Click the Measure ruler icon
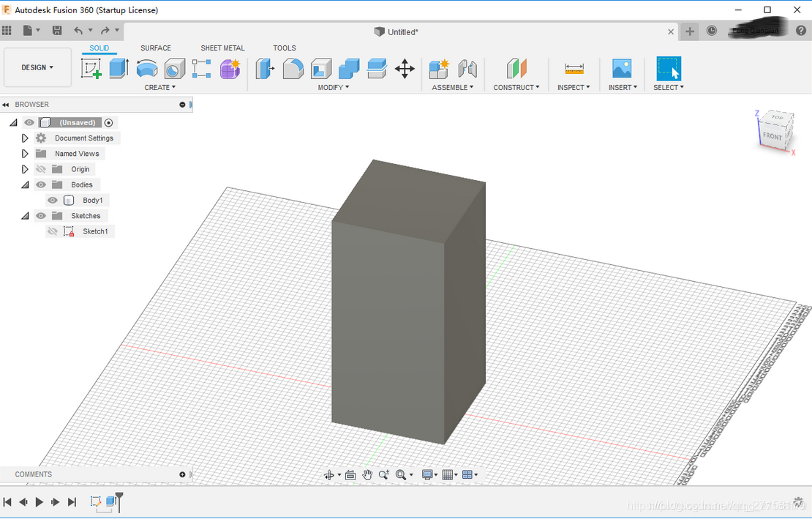Image resolution: width=812 pixels, height=519 pixels. pos(574,69)
